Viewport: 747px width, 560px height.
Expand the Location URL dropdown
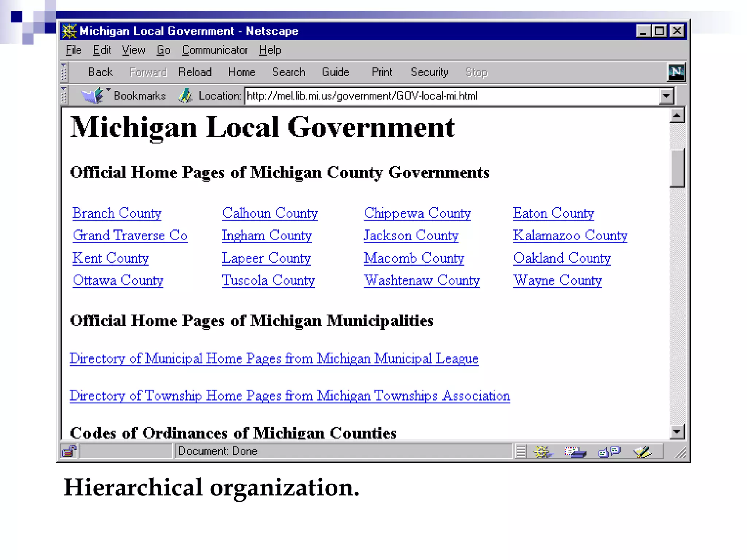(666, 96)
